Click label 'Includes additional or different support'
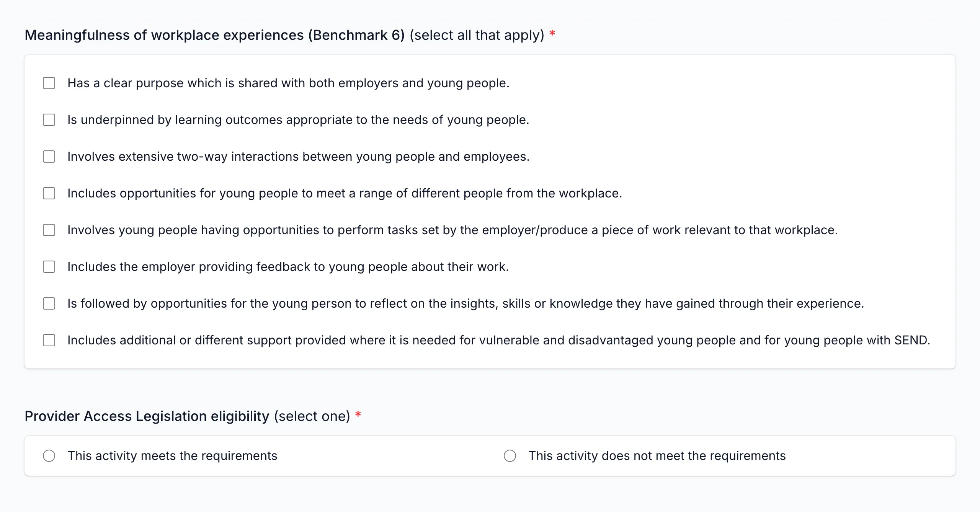 pos(499,340)
